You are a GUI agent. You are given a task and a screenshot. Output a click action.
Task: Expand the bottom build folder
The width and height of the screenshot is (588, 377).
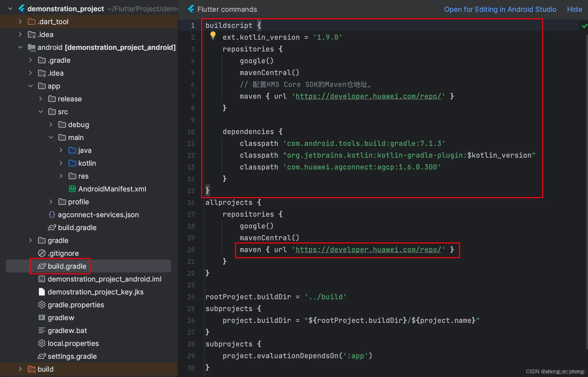click(x=20, y=369)
